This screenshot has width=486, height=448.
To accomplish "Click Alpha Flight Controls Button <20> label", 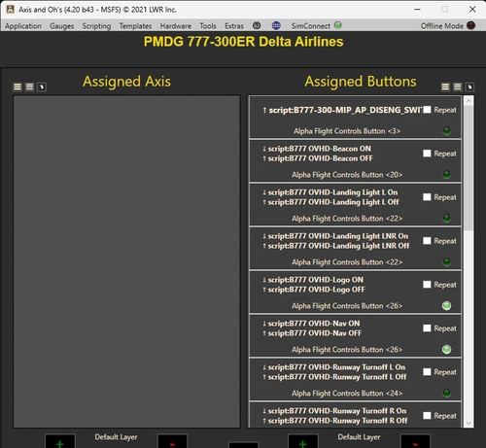I will [347, 175].
